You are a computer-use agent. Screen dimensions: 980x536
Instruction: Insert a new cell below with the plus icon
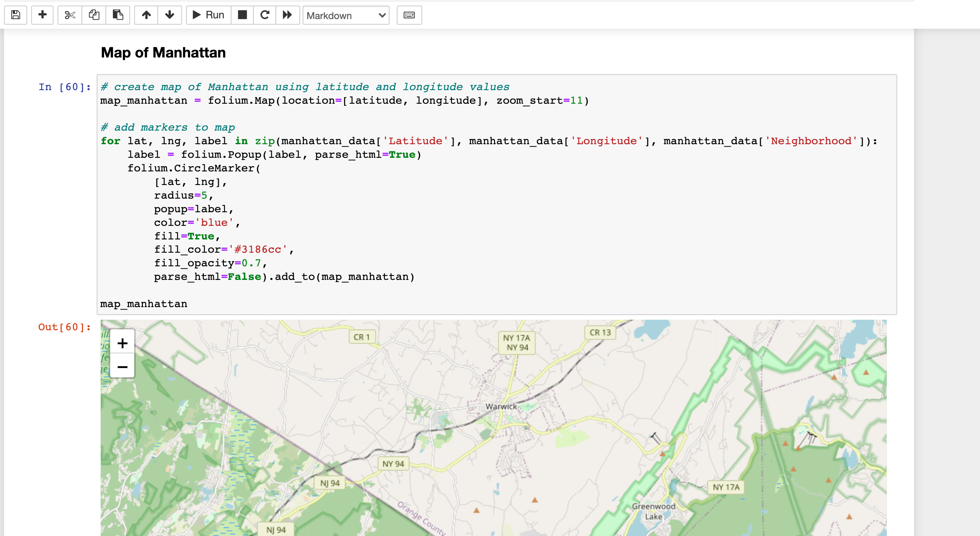(42, 15)
